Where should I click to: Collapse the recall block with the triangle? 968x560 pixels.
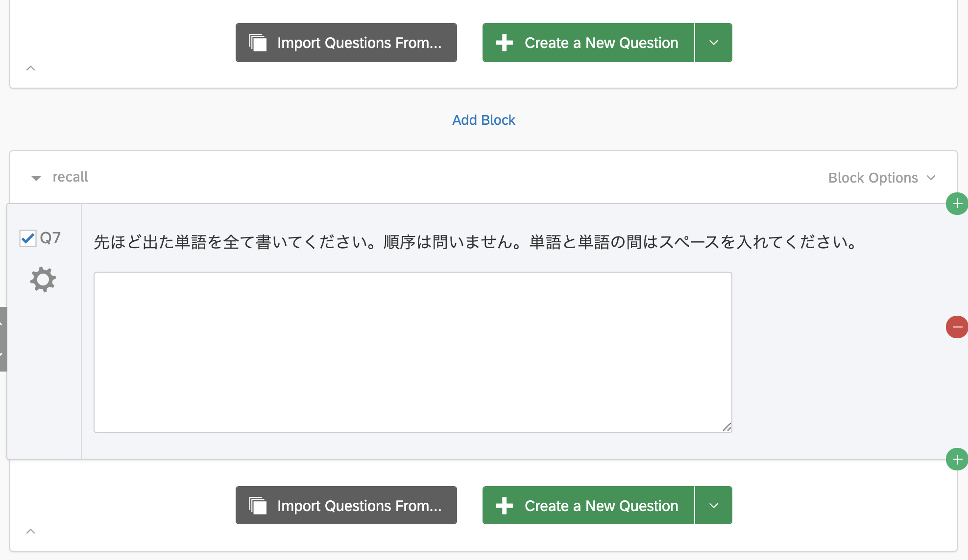click(x=36, y=178)
